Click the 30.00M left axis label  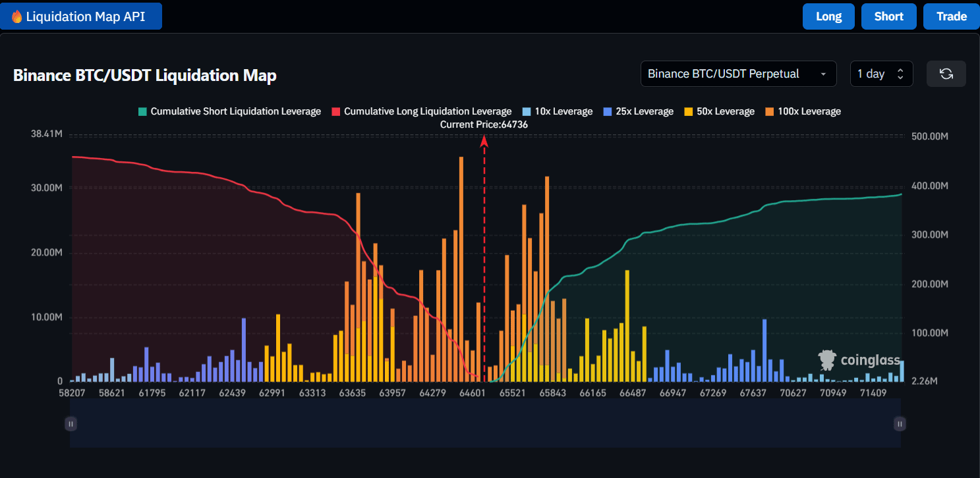tap(47, 188)
